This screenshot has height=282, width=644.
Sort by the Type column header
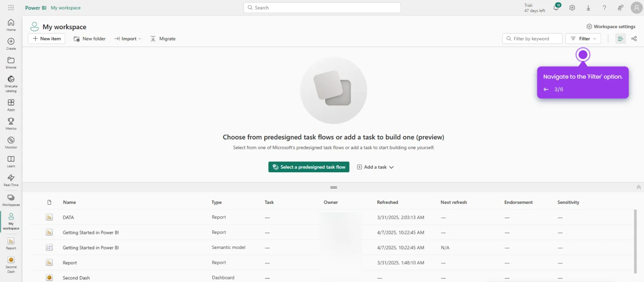pos(217,202)
